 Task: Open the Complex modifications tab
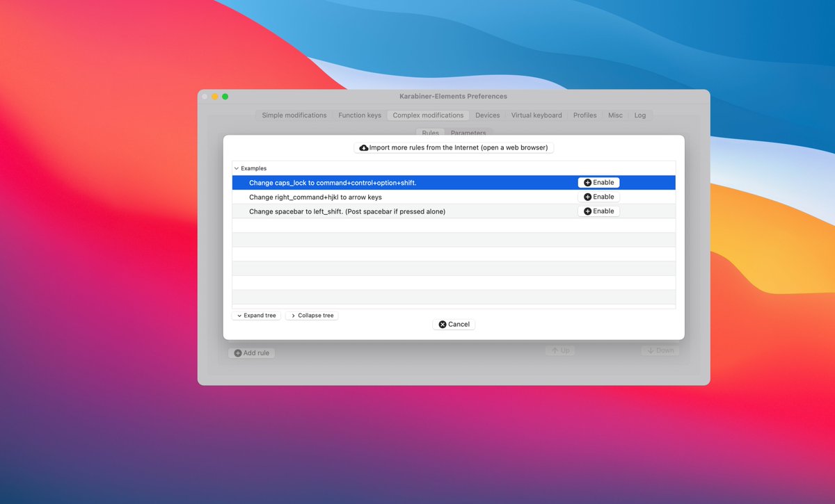(428, 115)
